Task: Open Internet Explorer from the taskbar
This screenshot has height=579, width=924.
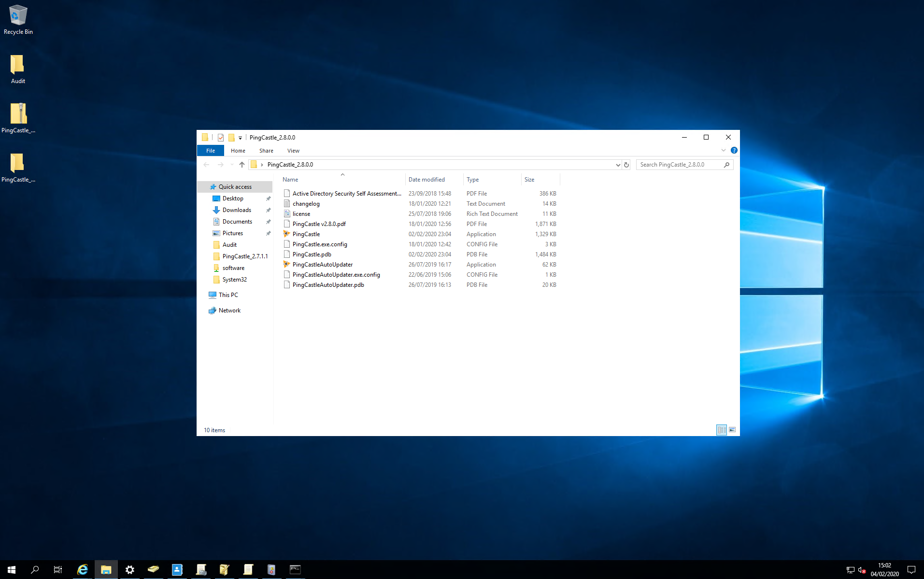Action: coord(83,569)
